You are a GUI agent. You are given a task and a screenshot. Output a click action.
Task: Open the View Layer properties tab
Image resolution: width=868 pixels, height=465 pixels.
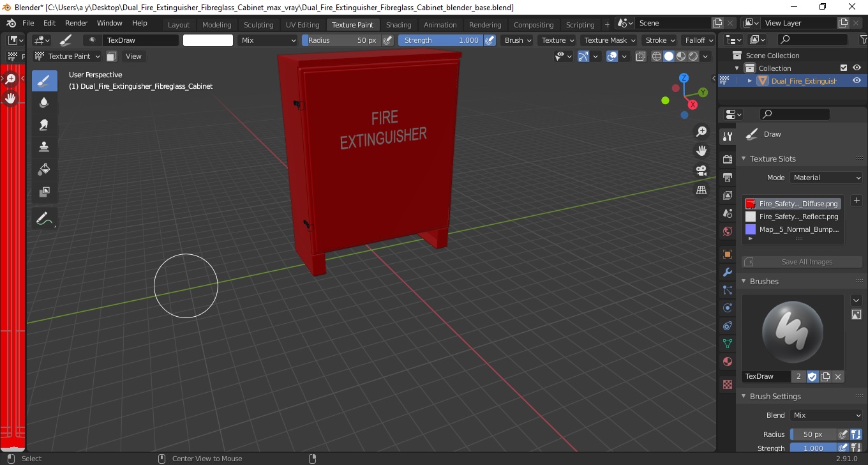coord(727,195)
